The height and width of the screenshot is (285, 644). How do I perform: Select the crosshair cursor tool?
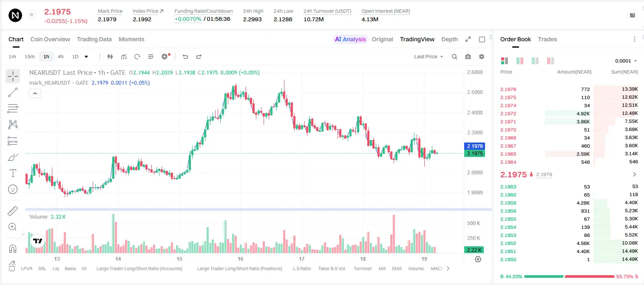coord(13,76)
